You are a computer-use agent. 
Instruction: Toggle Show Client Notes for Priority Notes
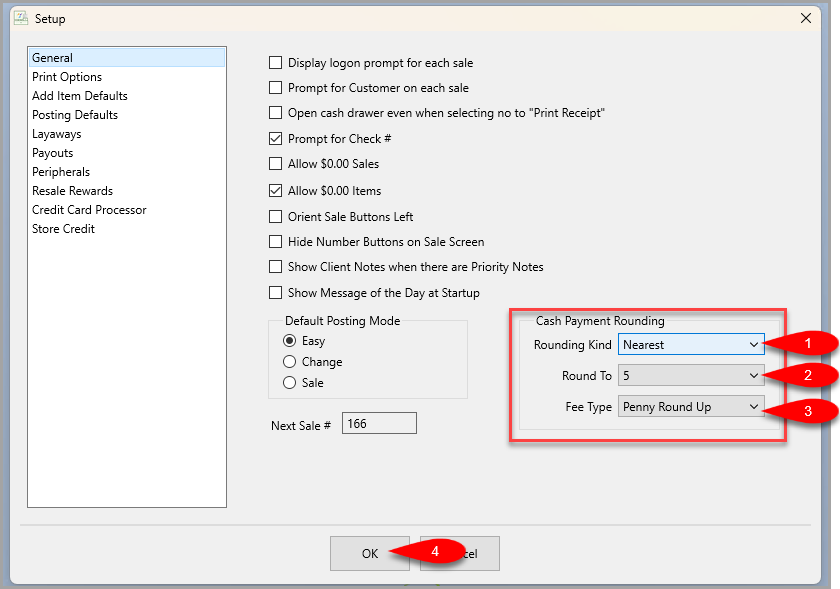(275, 266)
